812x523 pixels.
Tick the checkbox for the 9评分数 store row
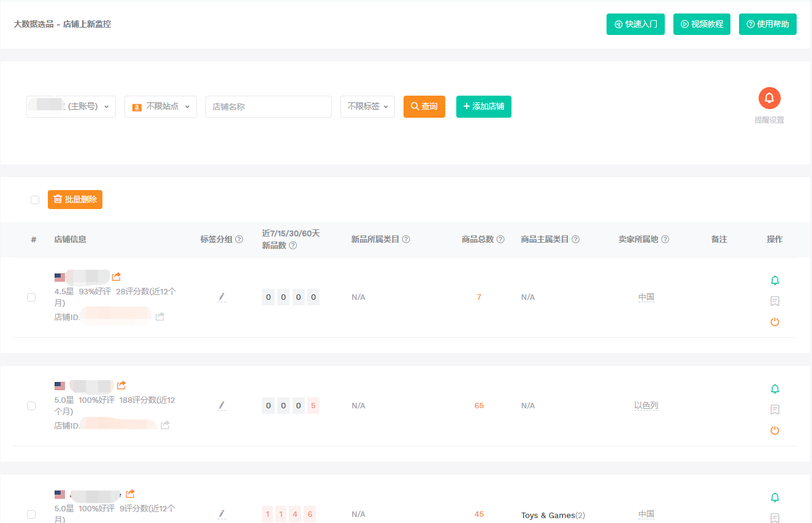[x=31, y=514]
